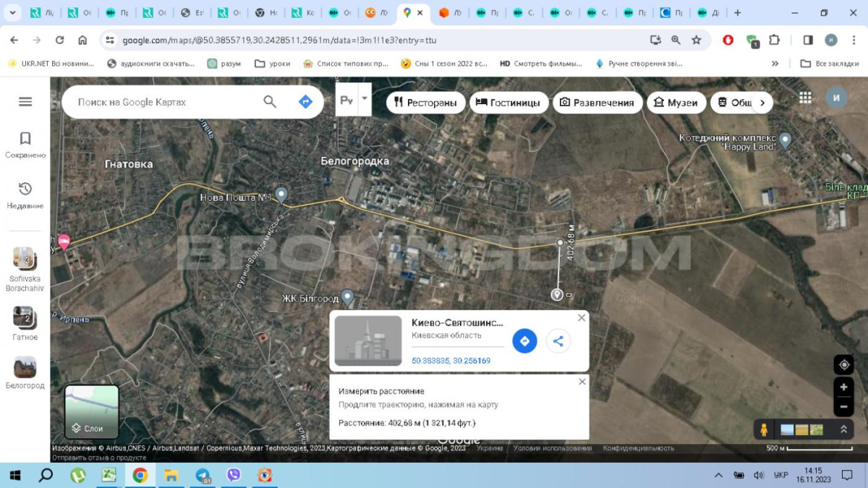Image resolution: width=868 pixels, height=488 pixels.
Task: Open the Недавние recent history panel
Action: point(25,195)
